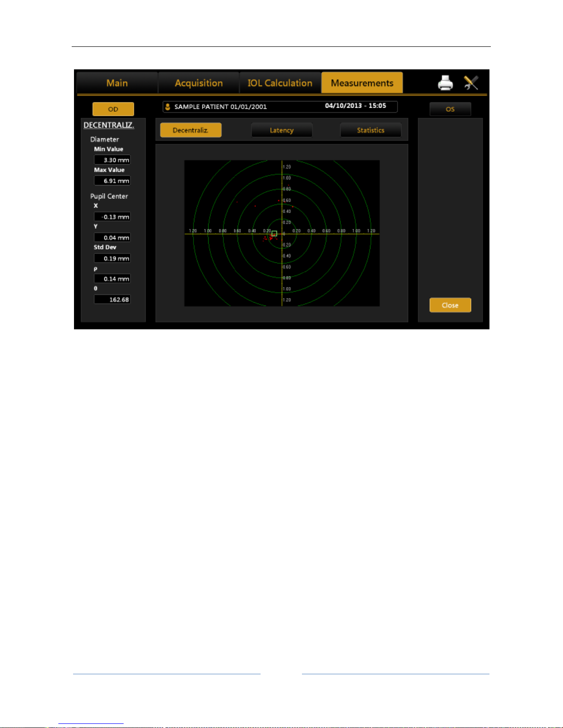The height and width of the screenshot is (728, 563).
Task: Click the 0.14 mm rho field
Action: pos(112,279)
